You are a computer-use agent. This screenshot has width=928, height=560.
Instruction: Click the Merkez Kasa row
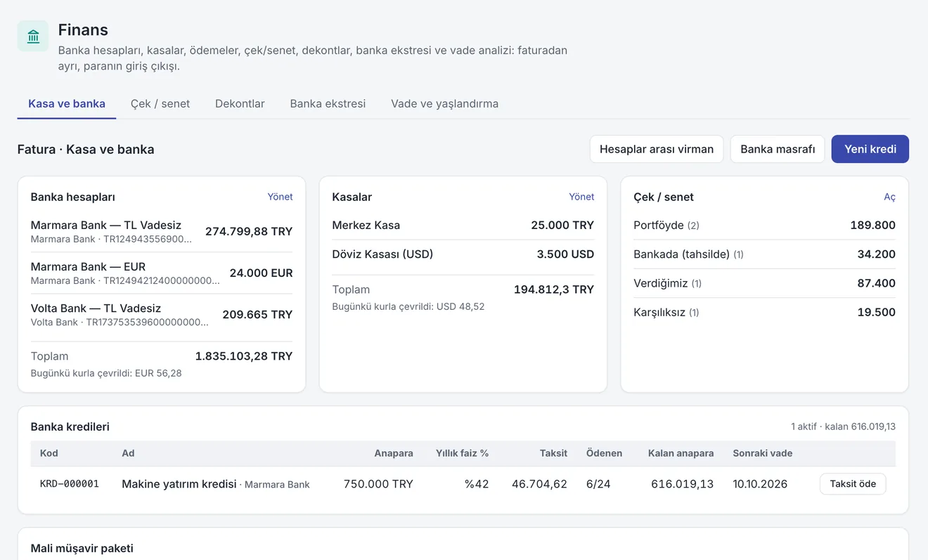463,225
